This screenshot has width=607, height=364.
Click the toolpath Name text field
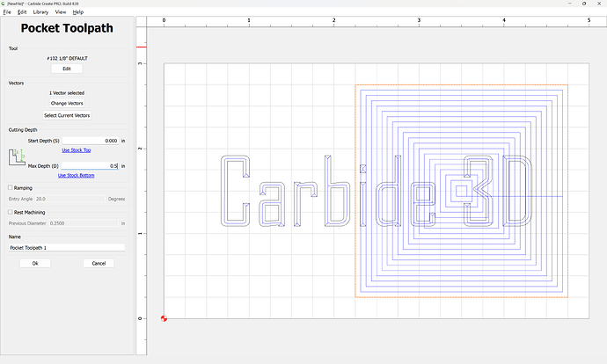(67, 248)
